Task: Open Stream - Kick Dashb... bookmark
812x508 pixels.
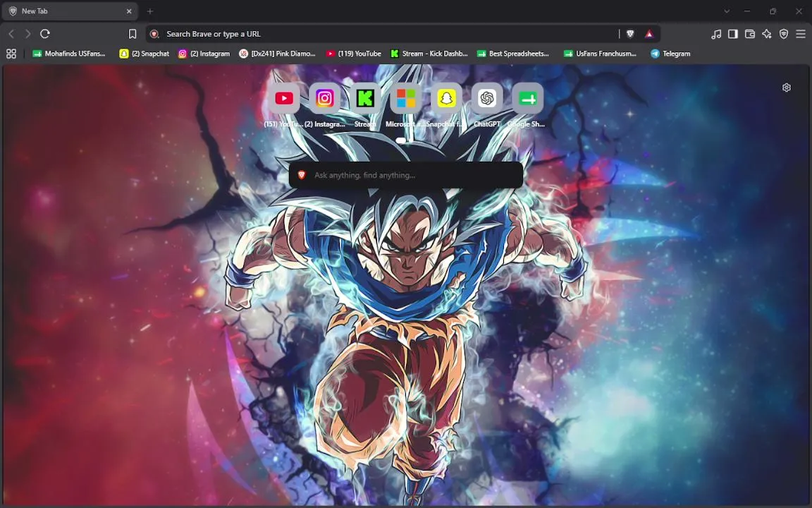Action: 429,54
